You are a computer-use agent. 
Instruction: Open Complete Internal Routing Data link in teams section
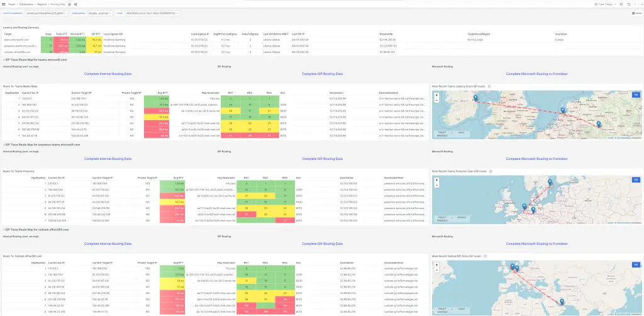click(108, 74)
